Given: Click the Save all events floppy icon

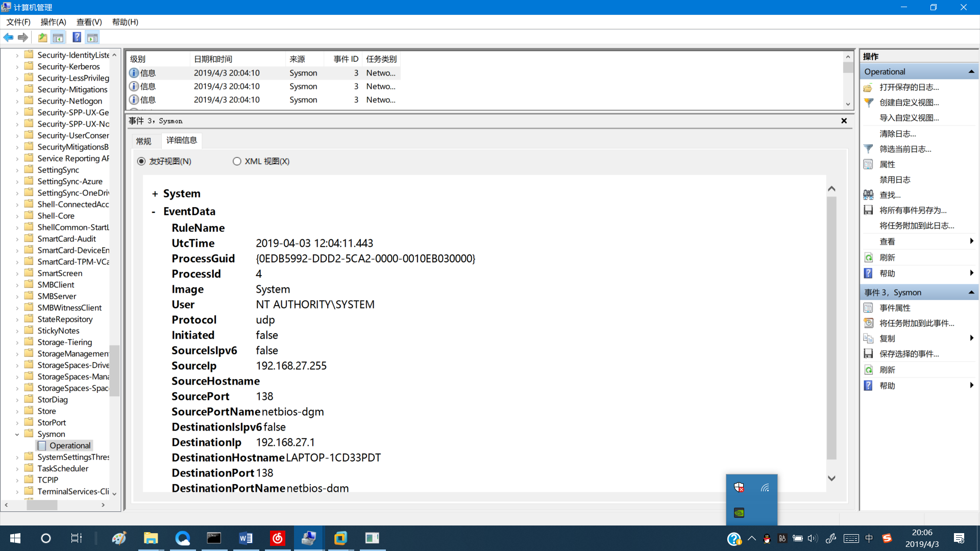Looking at the screenshot, I should click(x=868, y=210).
